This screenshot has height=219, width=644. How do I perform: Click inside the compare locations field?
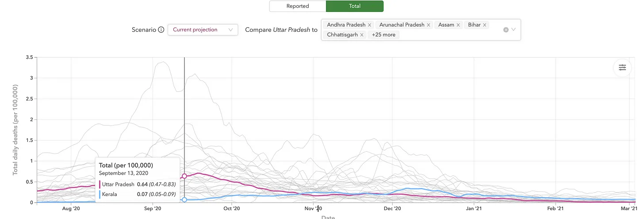tap(421, 30)
